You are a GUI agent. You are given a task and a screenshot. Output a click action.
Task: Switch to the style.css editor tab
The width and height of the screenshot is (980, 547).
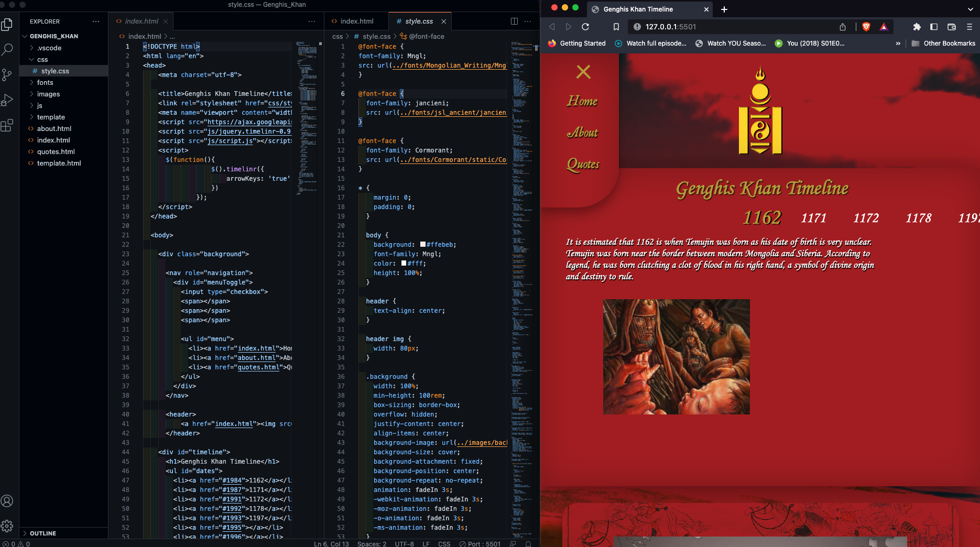coord(419,21)
